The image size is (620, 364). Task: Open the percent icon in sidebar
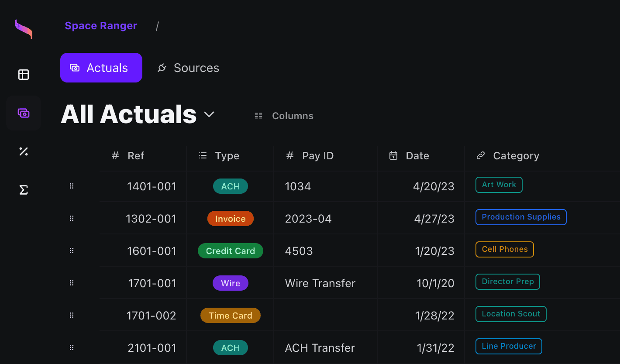(x=24, y=151)
